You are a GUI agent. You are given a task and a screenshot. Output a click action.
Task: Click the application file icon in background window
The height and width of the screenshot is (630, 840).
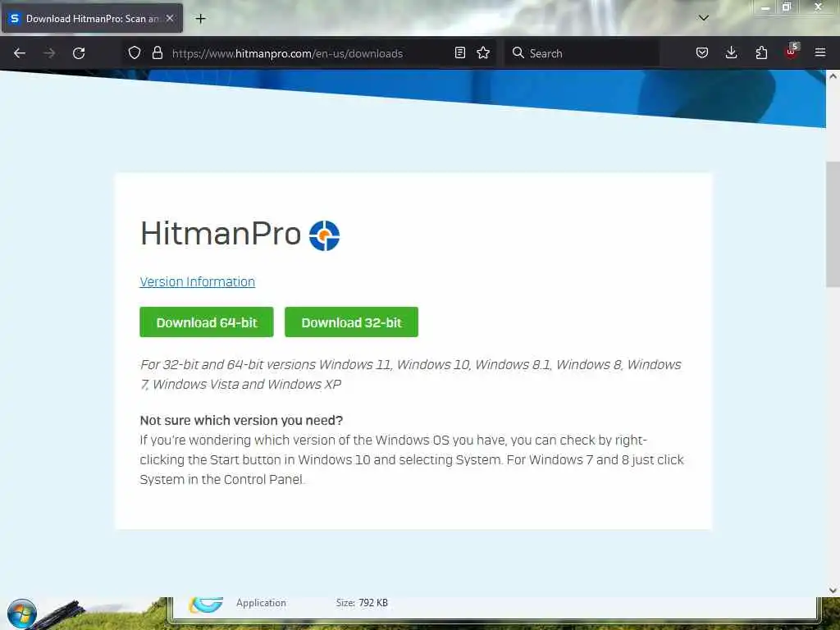[x=206, y=605]
